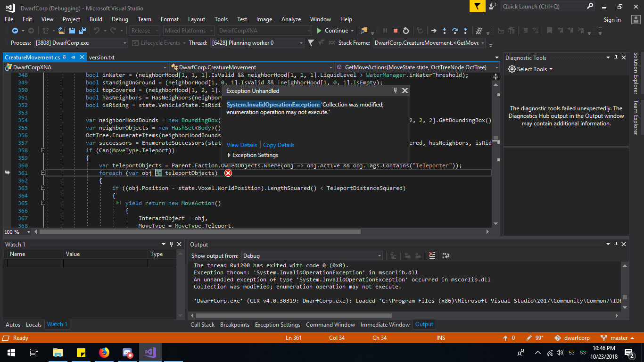Switch to the version.txt tab
The image size is (644, 362).
click(x=102, y=58)
